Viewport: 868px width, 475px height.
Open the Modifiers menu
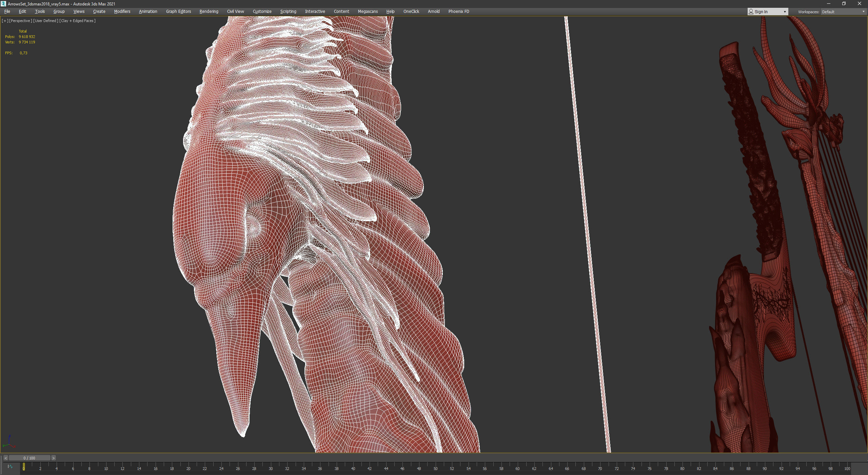point(122,12)
